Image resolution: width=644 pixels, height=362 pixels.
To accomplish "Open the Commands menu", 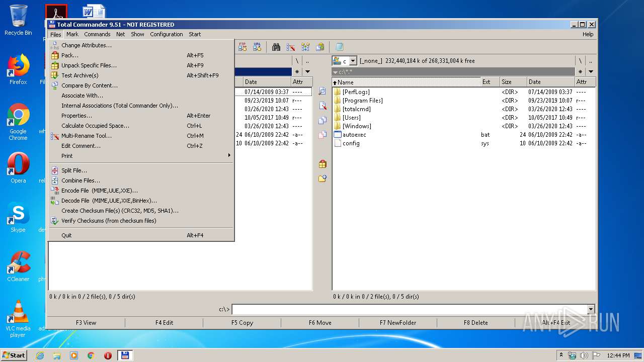I will click(x=97, y=34).
